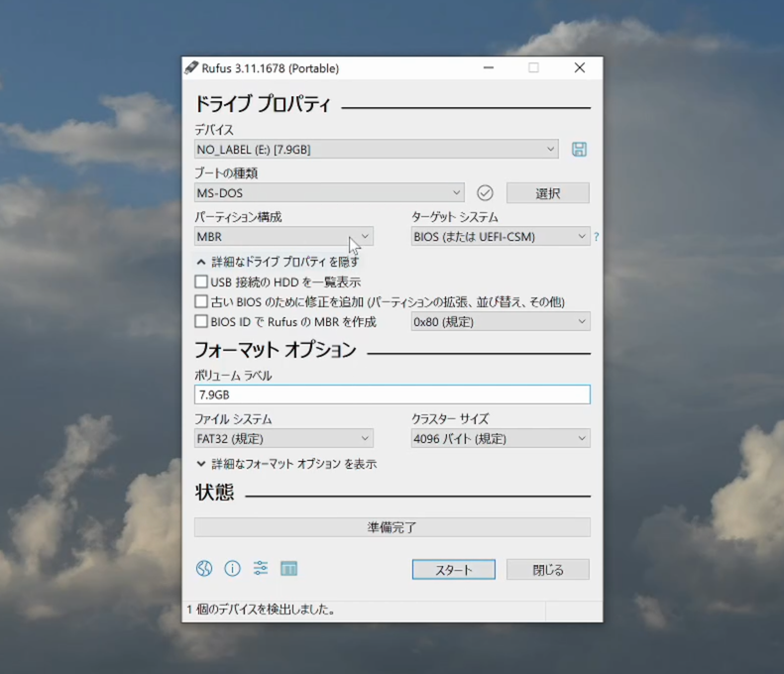Click the 準備完了 progress bar
Screen dimensions: 784x674
point(392,527)
